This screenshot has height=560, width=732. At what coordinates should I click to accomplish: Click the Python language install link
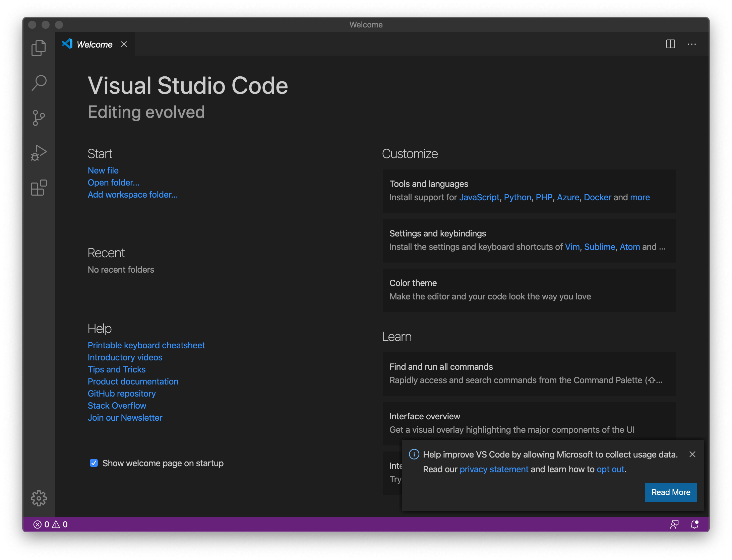[x=517, y=197]
